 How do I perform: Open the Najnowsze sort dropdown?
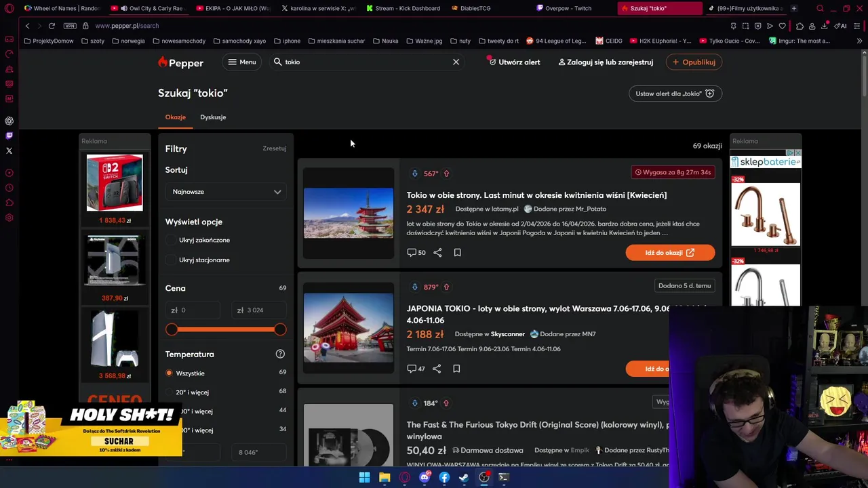(x=226, y=192)
